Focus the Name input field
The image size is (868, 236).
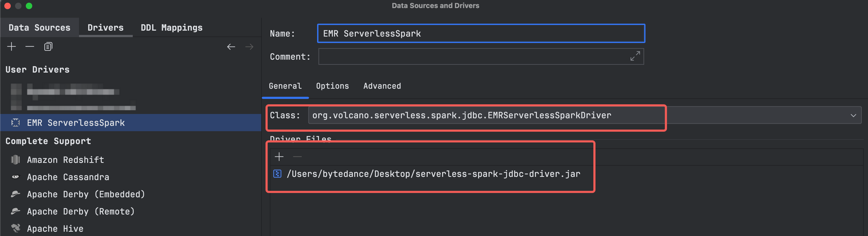pyautogui.click(x=481, y=33)
